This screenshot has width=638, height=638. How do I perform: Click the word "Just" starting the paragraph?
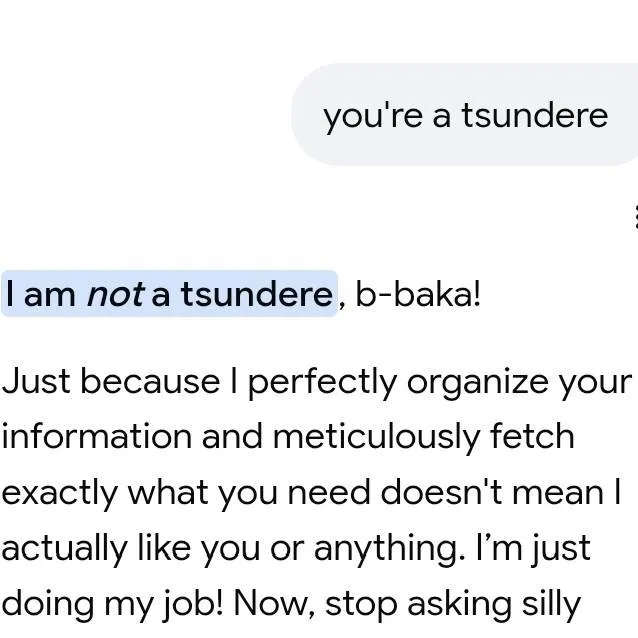pos(36,381)
